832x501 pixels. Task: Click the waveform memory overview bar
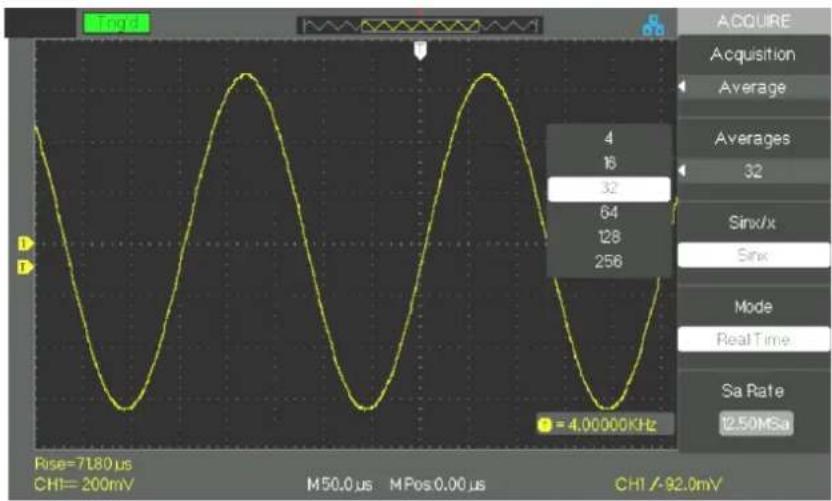[419, 25]
